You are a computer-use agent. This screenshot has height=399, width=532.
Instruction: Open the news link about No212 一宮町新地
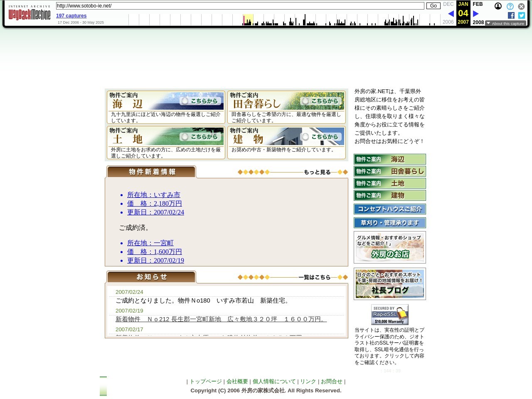tap(221, 319)
